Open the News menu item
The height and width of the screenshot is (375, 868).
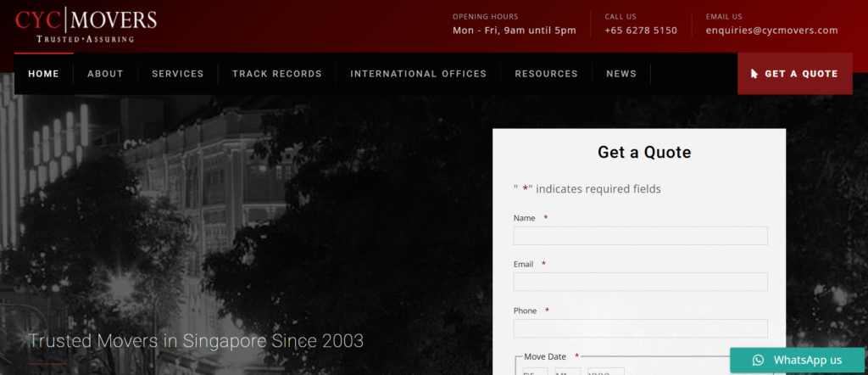click(x=621, y=74)
